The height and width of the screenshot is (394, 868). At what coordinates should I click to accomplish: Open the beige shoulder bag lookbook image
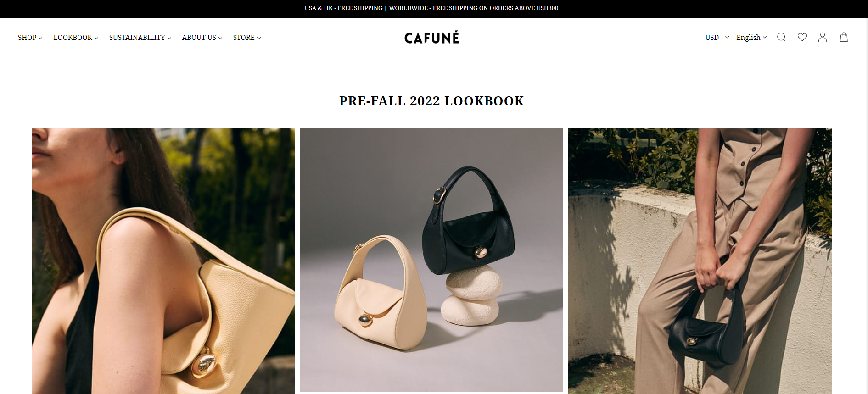163,261
